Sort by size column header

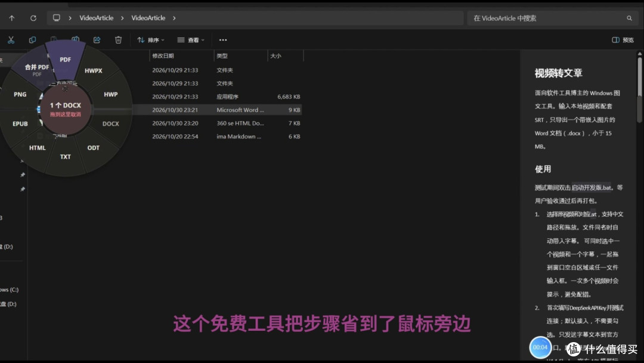pos(285,56)
